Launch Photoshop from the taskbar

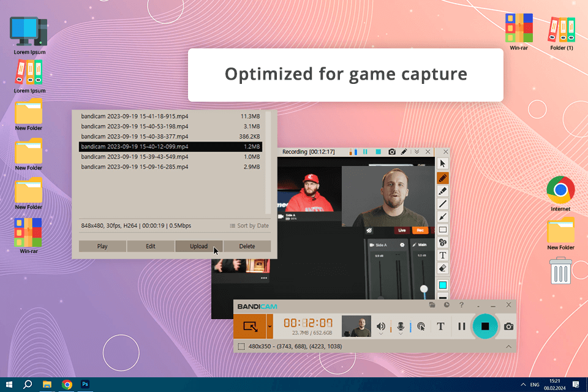(85, 385)
